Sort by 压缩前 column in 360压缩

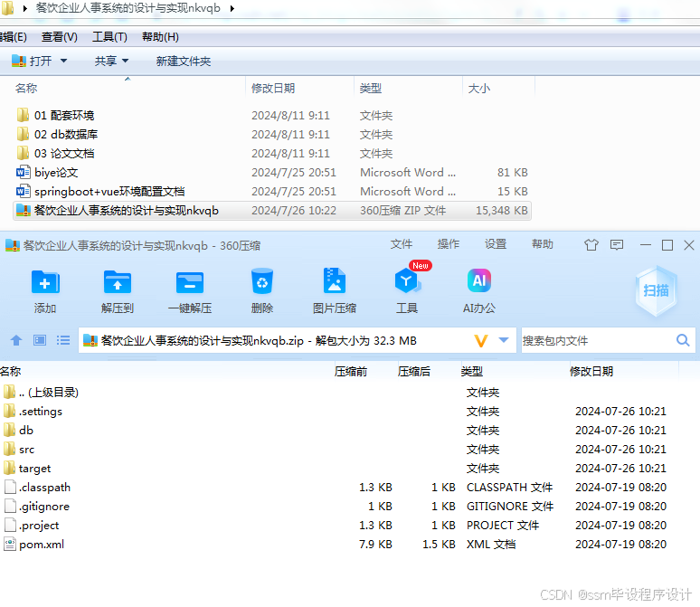[350, 372]
